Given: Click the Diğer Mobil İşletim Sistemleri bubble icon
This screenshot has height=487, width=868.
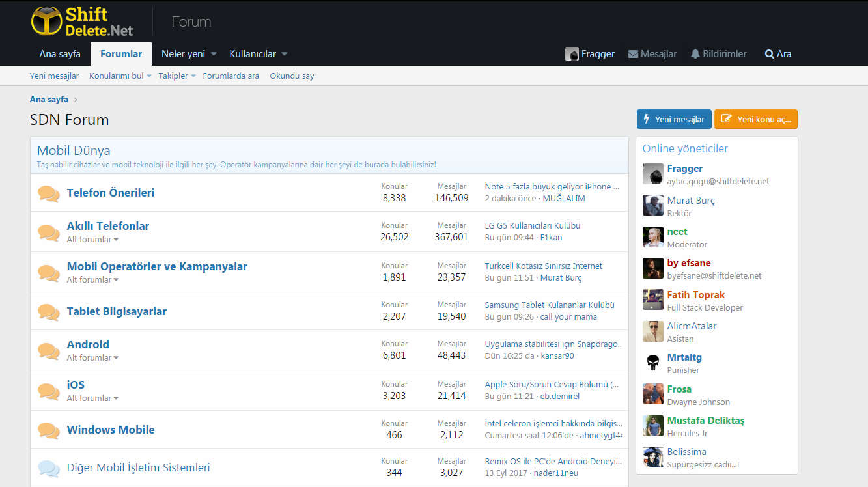Looking at the screenshot, I should pos(49,468).
